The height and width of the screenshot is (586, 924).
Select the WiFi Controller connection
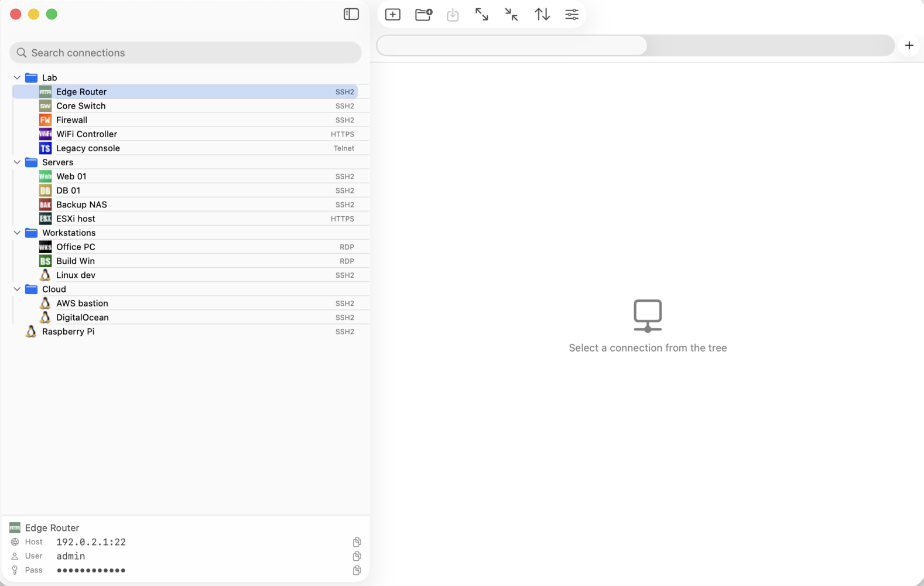pyautogui.click(x=185, y=134)
